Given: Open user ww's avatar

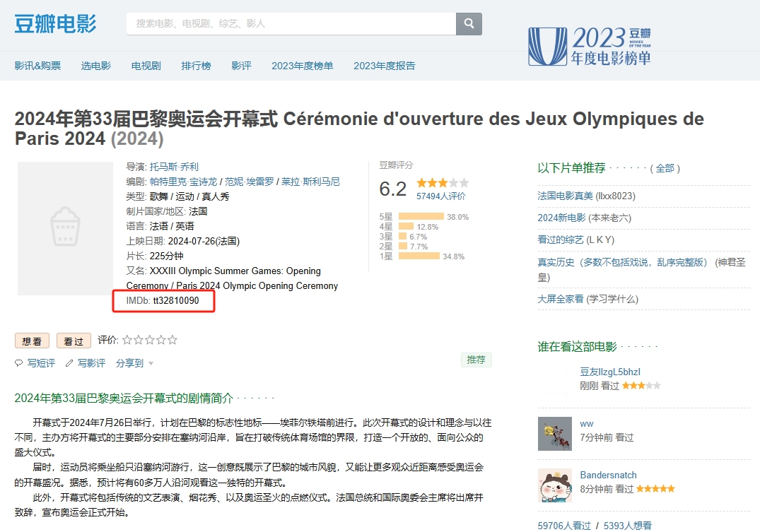Looking at the screenshot, I should point(554,433).
